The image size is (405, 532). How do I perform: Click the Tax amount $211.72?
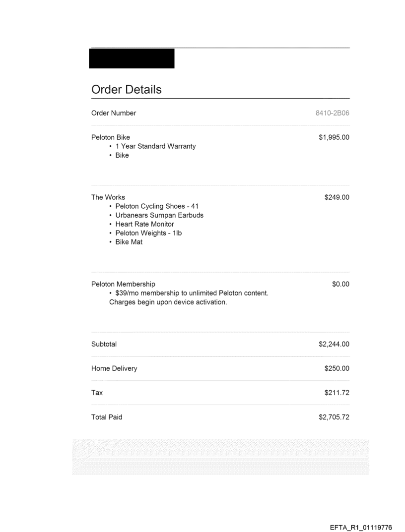tap(337, 393)
